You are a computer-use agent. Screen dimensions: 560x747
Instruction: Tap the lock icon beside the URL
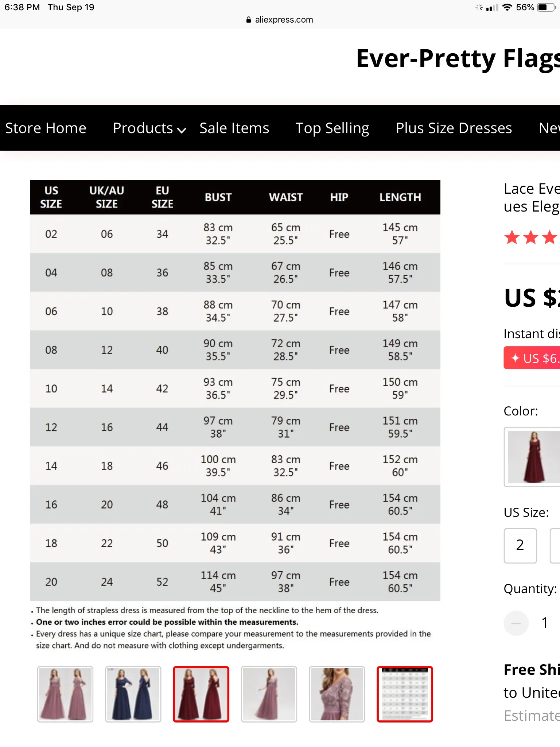point(249,20)
